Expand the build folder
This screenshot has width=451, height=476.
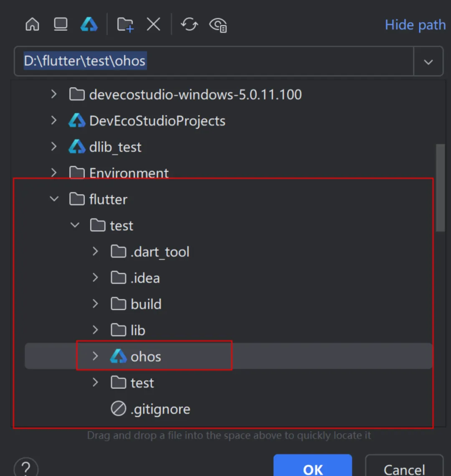(95, 303)
